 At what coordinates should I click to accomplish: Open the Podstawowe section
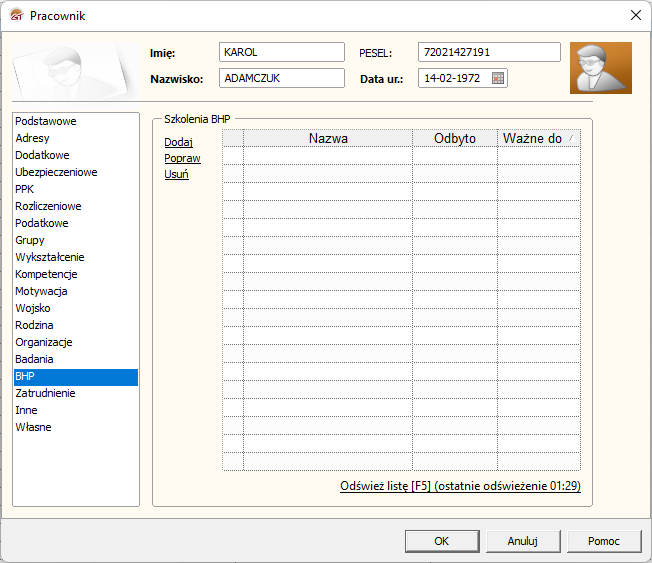[x=46, y=121]
